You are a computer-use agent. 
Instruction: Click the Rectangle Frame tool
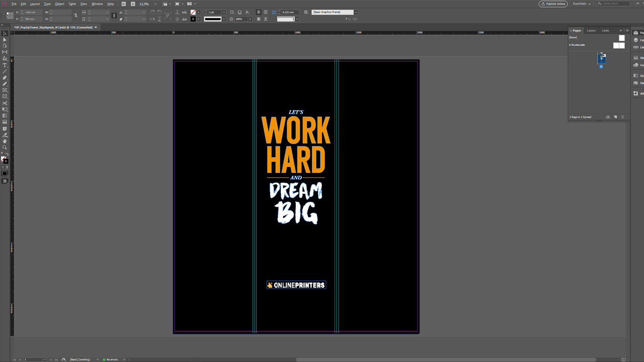click(5, 90)
